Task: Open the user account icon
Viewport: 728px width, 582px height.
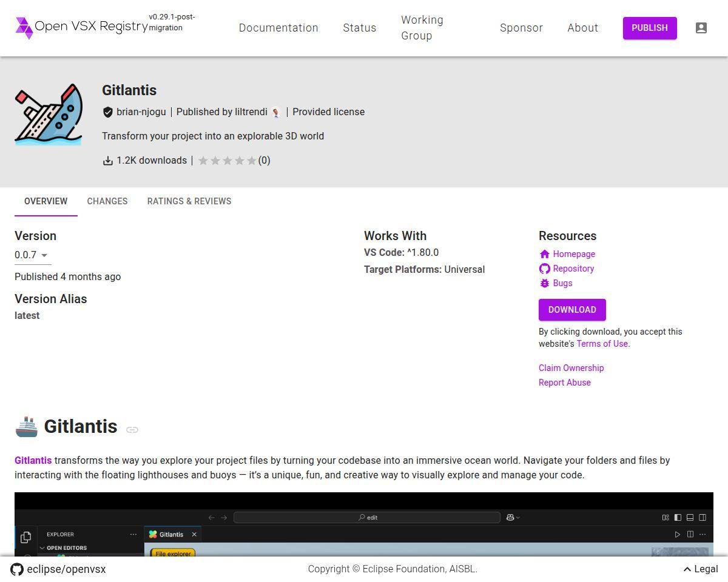Action: pyautogui.click(x=701, y=28)
